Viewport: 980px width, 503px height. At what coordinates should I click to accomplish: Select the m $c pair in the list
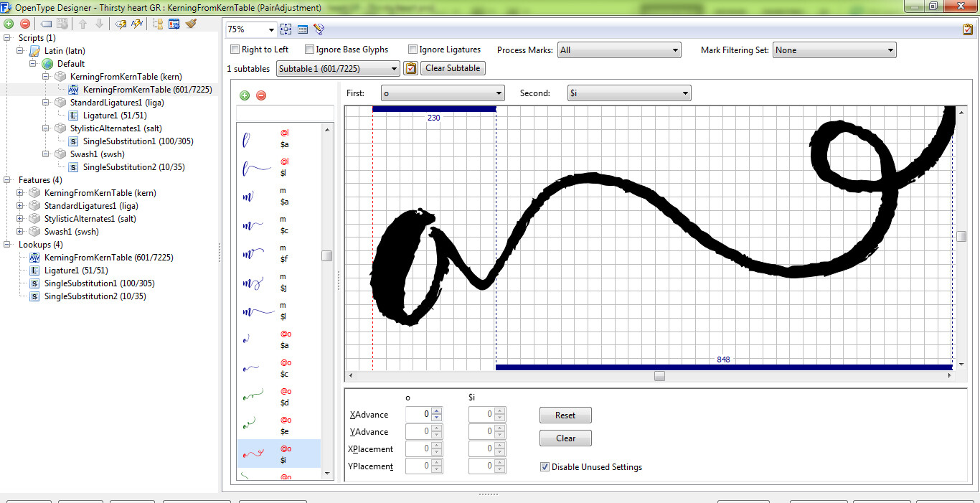[279, 225]
